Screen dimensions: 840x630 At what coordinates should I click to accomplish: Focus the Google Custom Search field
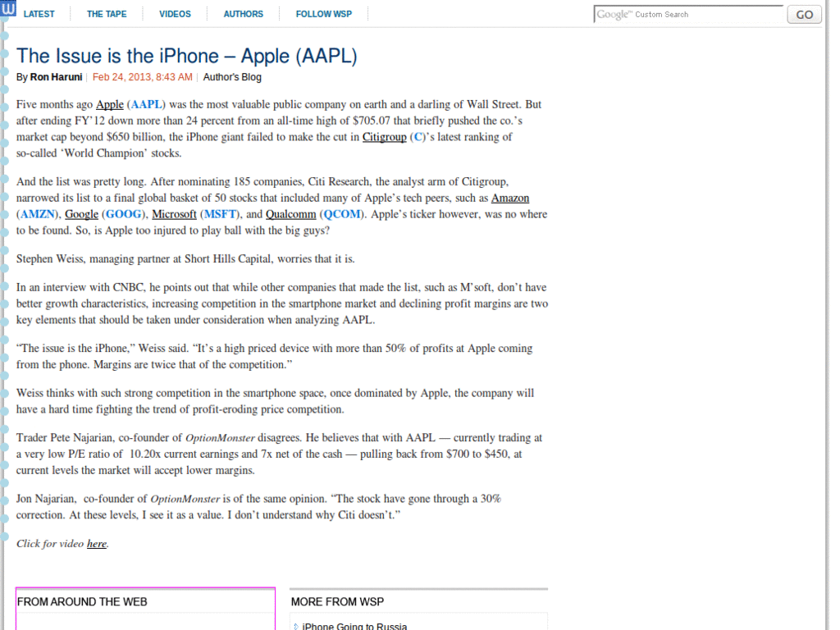pos(688,15)
